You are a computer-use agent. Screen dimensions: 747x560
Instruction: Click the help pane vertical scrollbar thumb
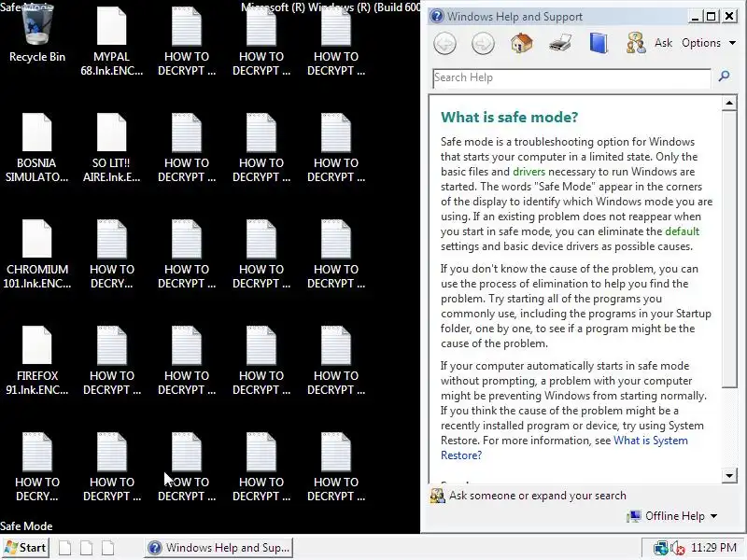pos(729,249)
